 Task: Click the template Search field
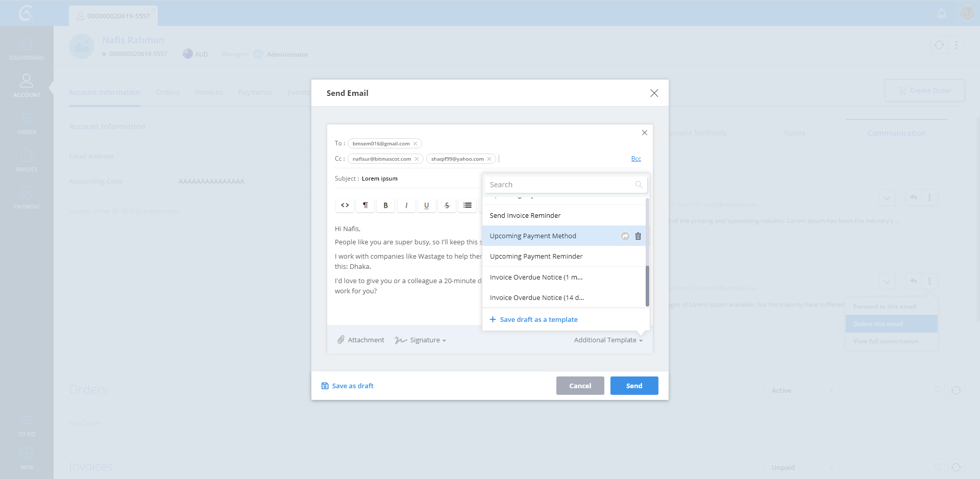560,185
